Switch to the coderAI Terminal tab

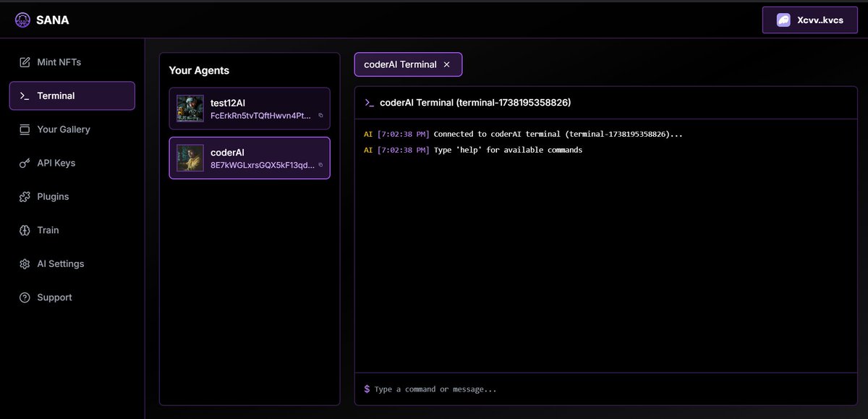point(398,64)
